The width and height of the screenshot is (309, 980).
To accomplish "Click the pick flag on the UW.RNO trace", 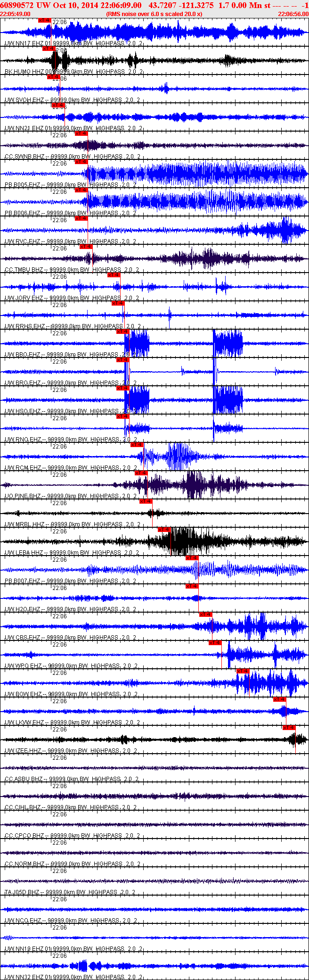I will click(123, 416).
